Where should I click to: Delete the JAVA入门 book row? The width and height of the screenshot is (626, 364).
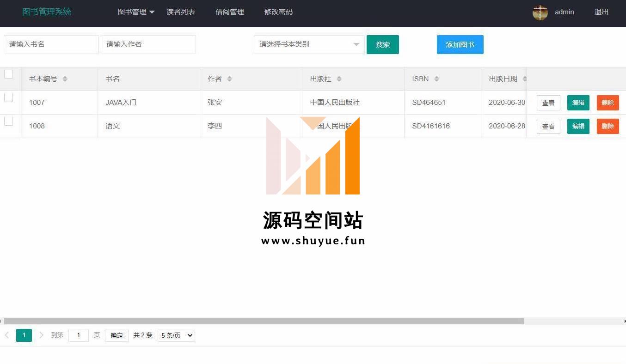click(x=608, y=103)
